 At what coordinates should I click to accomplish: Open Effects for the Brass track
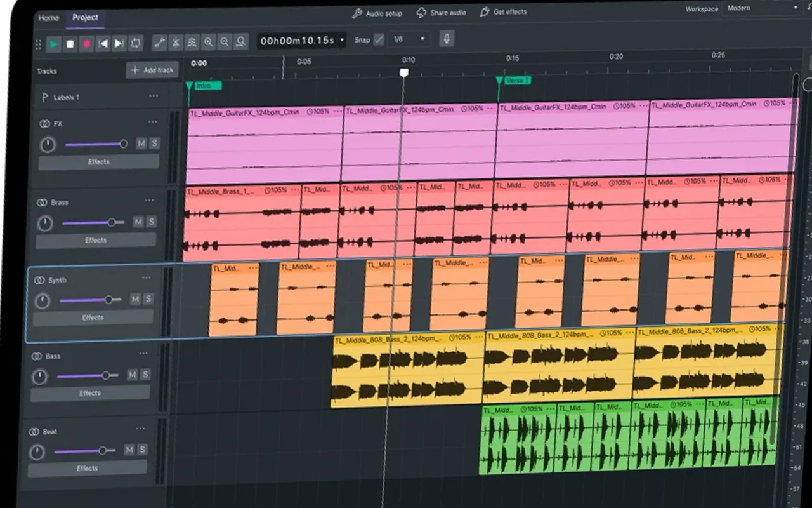[x=96, y=241]
